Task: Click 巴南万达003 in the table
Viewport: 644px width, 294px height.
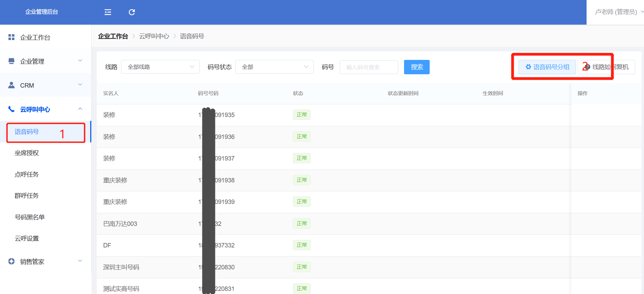Action: [x=120, y=224]
